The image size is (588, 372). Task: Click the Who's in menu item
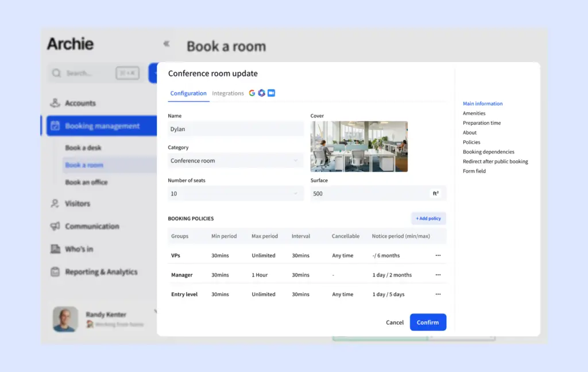(x=79, y=250)
